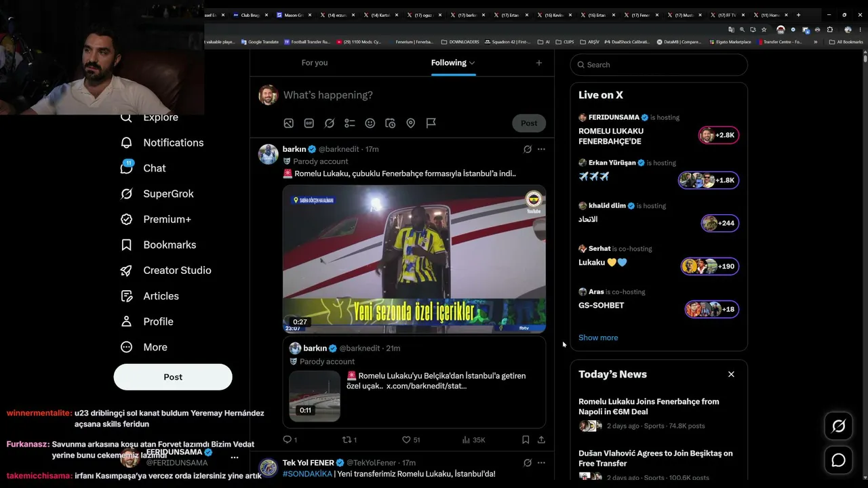Open floating Grok button
868x488 pixels.
(839, 426)
